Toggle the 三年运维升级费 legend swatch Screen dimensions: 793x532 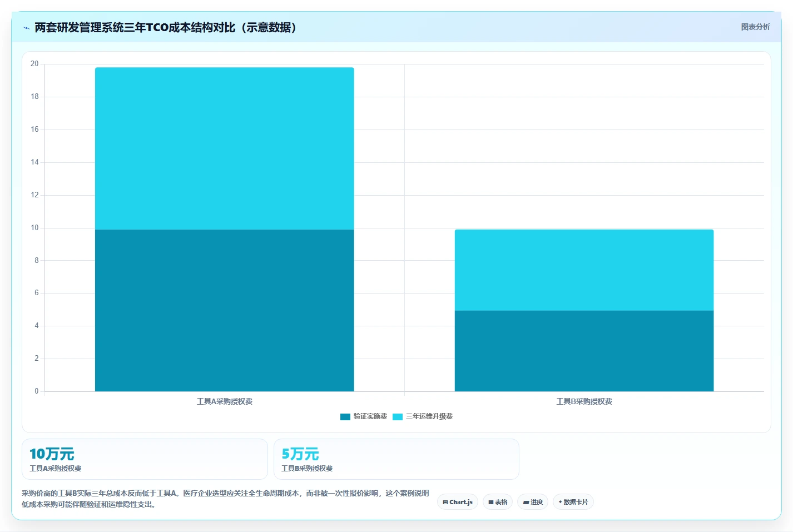pyautogui.click(x=398, y=416)
